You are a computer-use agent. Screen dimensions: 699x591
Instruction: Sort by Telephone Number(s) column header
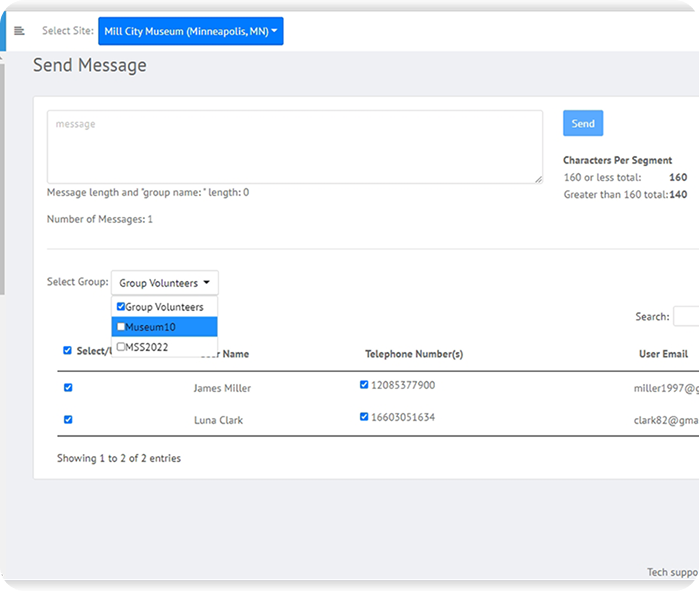413,354
